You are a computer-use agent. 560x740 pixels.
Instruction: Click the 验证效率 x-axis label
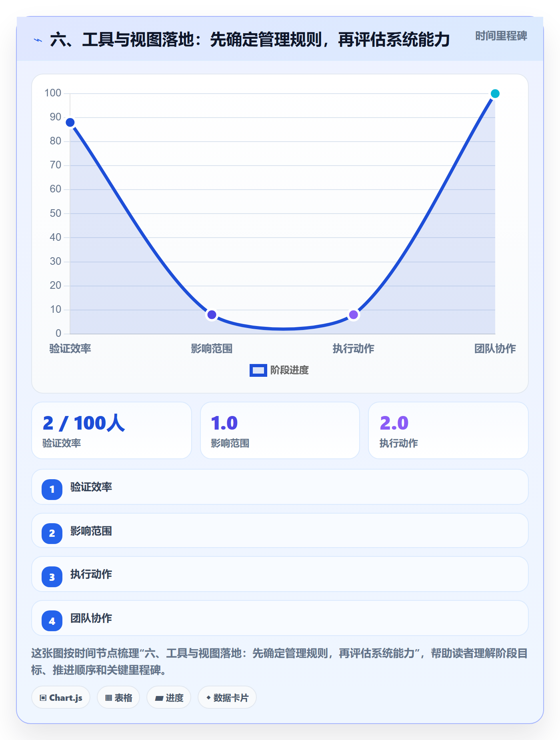[x=70, y=348]
